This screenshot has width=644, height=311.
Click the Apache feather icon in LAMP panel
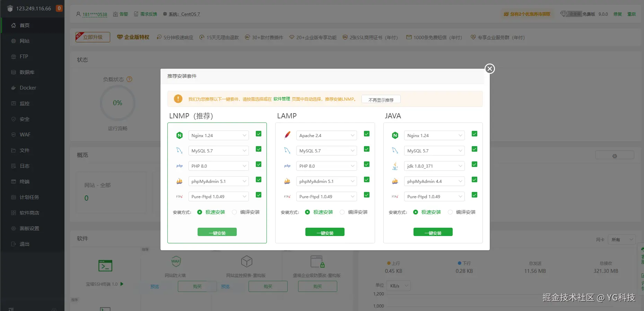pos(287,135)
